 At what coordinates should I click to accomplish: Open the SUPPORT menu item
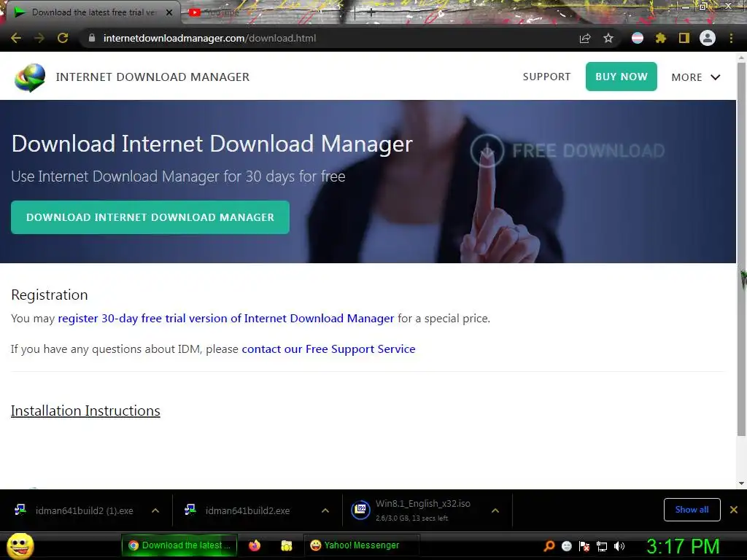click(x=546, y=77)
